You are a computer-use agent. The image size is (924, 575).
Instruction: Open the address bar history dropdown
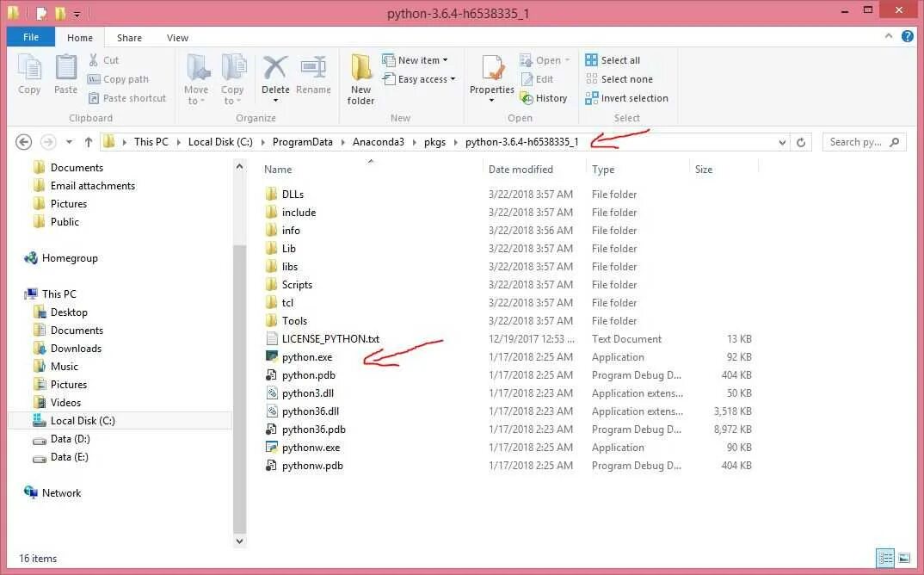coord(782,142)
